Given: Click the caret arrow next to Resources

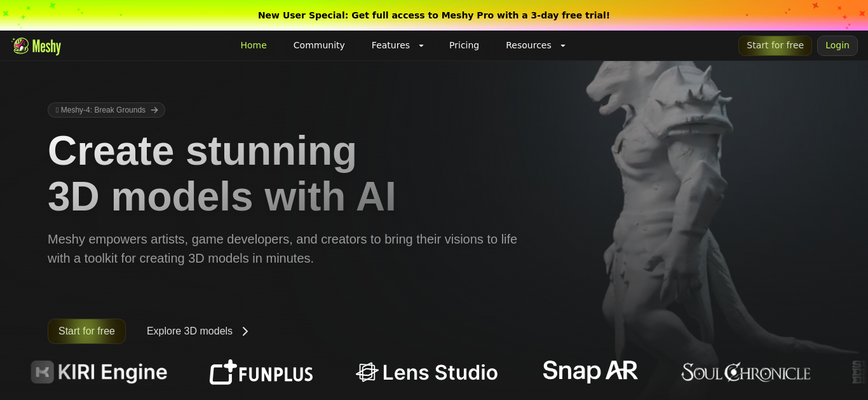Looking at the screenshot, I should (x=562, y=46).
